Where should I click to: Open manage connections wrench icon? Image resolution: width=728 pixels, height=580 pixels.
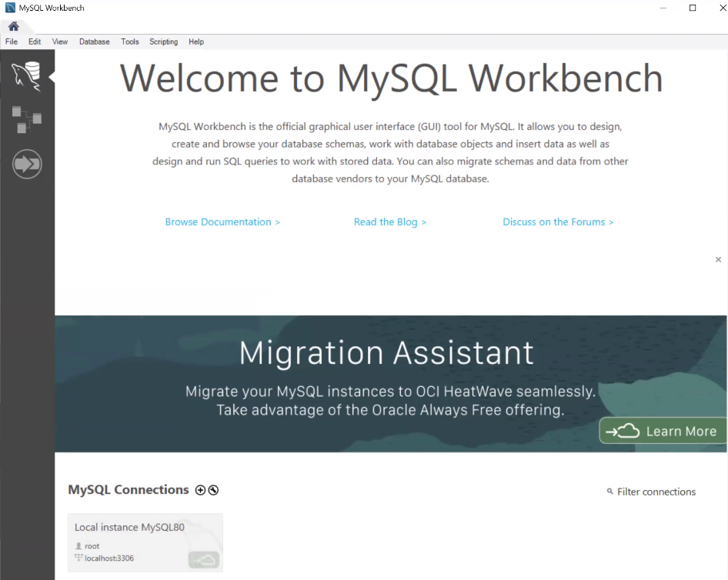[x=213, y=490]
